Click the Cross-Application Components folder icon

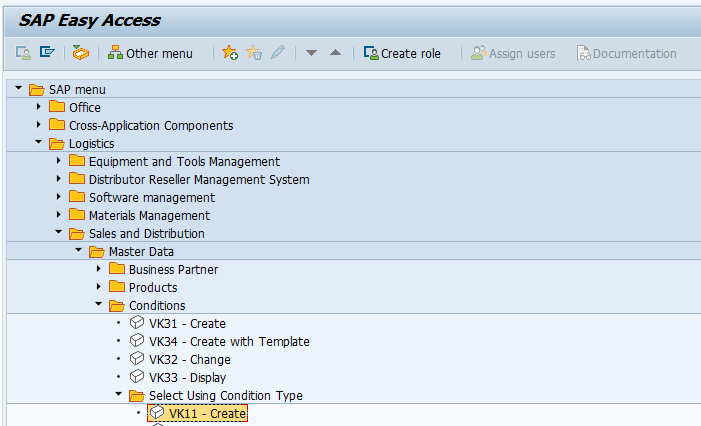coord(57,125)
